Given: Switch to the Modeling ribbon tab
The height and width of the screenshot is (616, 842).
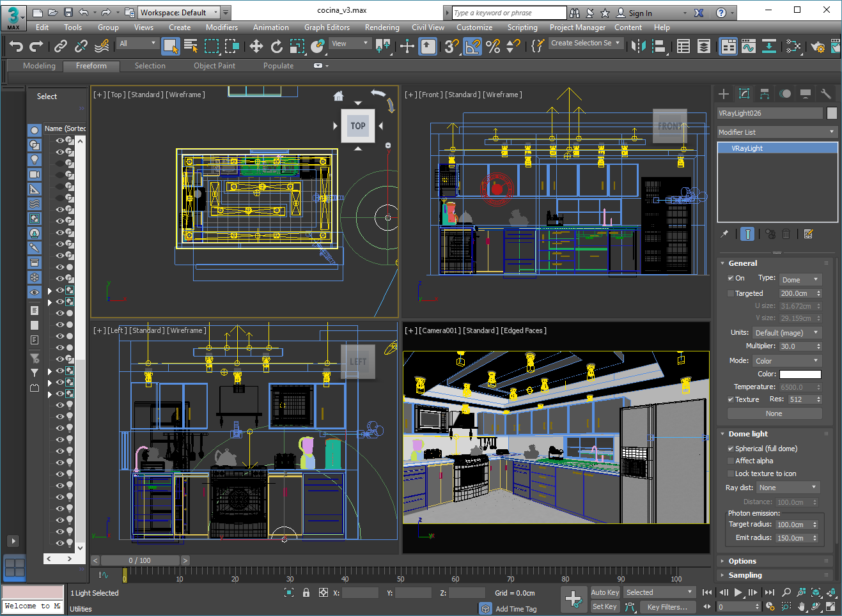Looking at the screenshot, I should [39, 66].
